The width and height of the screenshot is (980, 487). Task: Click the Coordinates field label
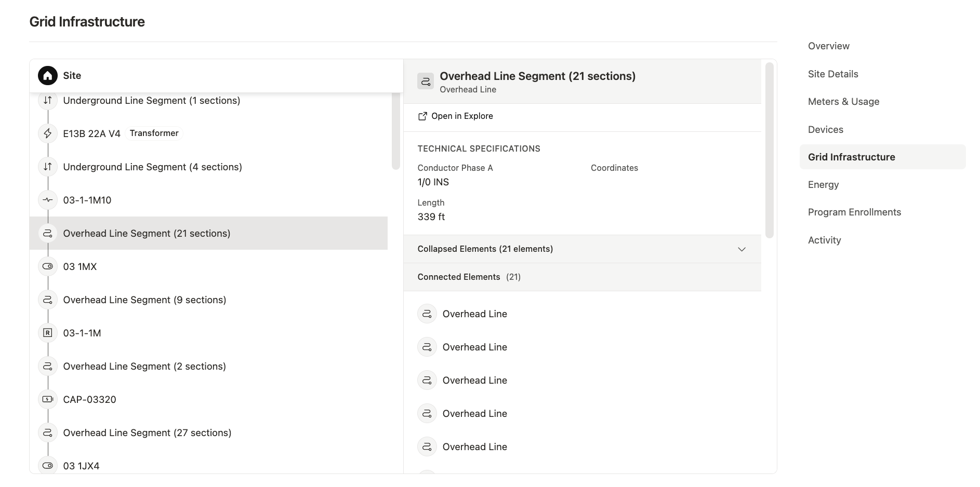tap(614, 168)
